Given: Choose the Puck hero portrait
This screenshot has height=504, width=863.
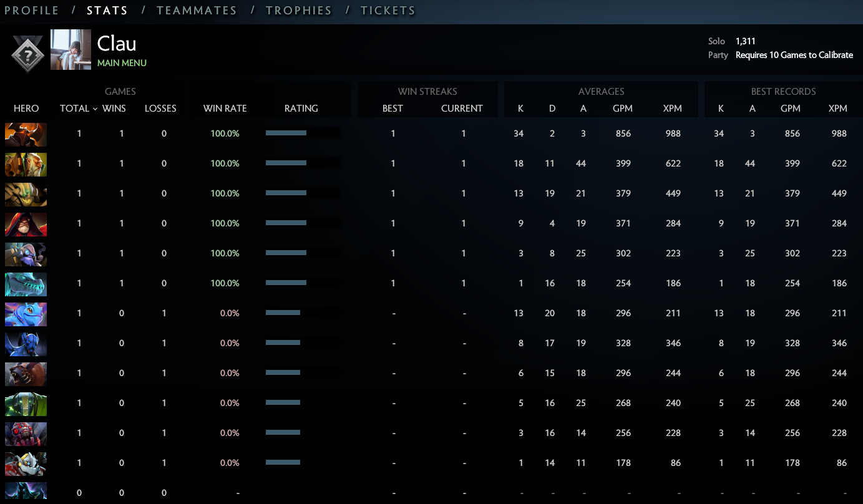Looking at the screenshot, I should (26, 314).
